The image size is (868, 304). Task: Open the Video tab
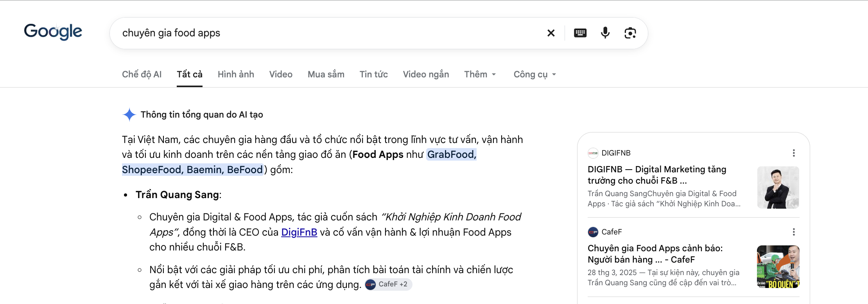tap(281, 74)
